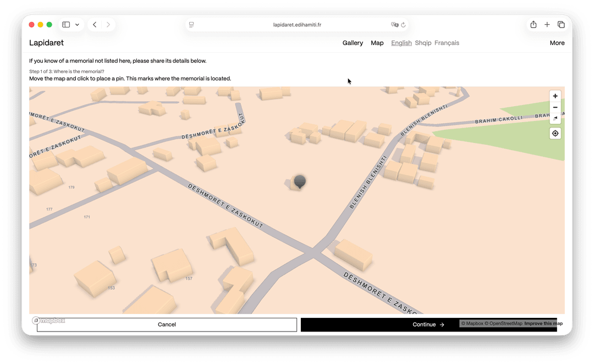Center the map on your current location
The height and width of the screenshot is (364, 594).
555,133
